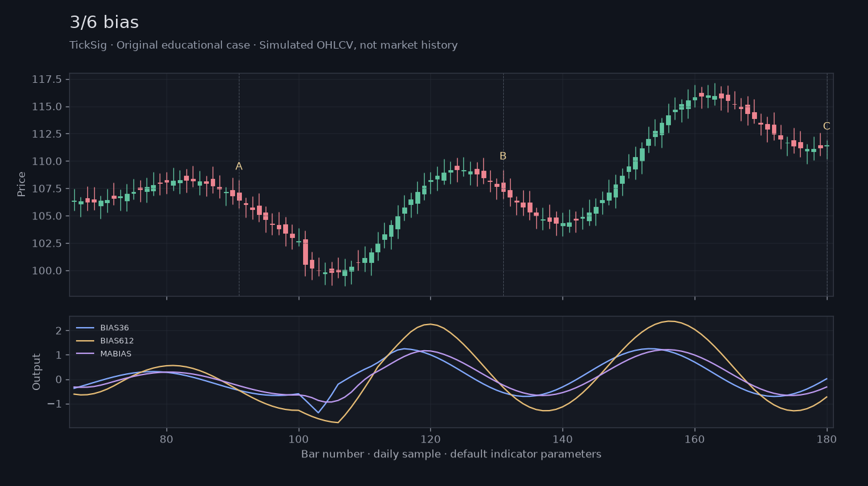Click the BIAS612 peak near bar 120
The image size is (868, 486).
tap(430, 324)
